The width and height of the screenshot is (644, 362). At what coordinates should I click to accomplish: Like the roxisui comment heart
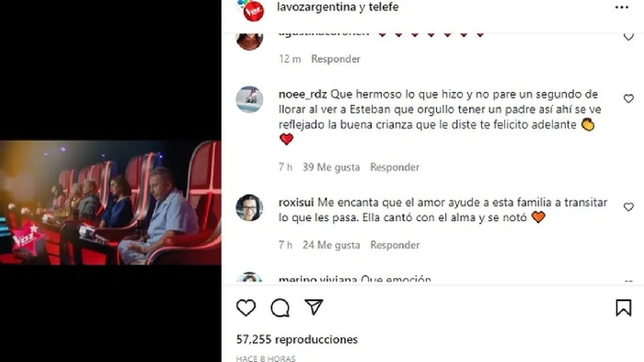tap(628, 207)
